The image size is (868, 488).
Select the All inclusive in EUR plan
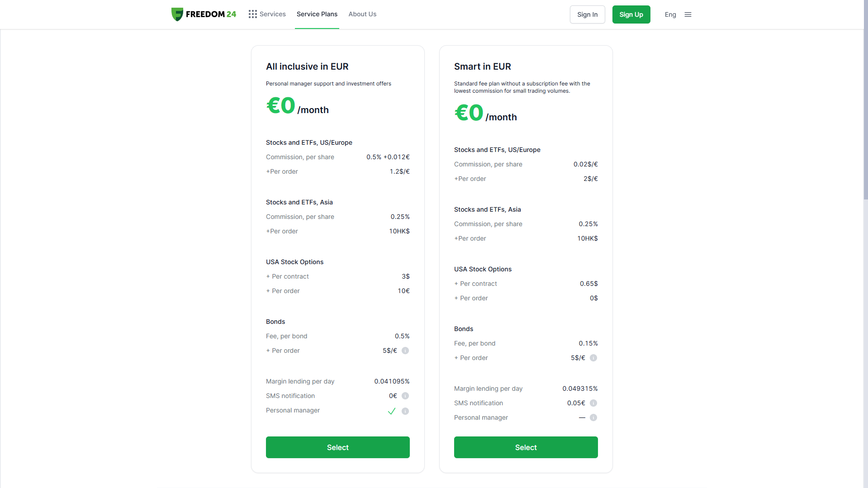coord(337,447)
